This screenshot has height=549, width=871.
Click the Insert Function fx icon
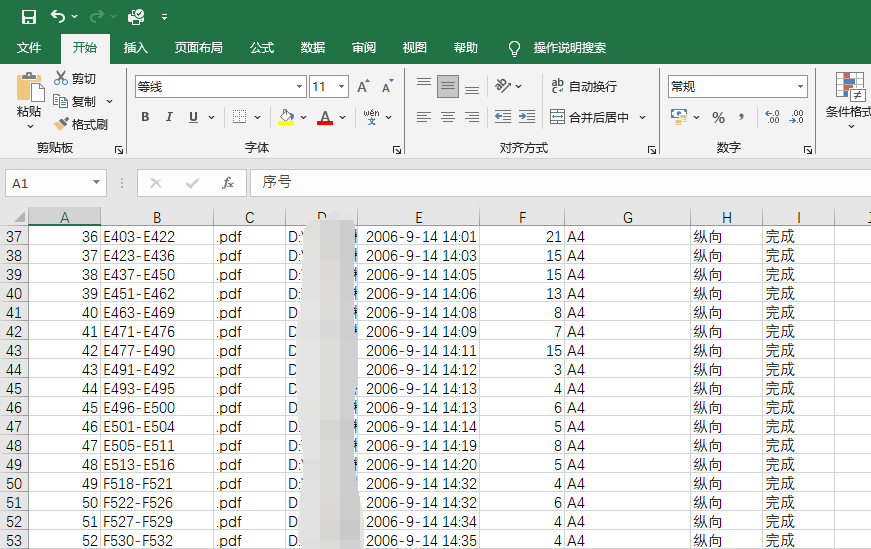tap(227, 183)
